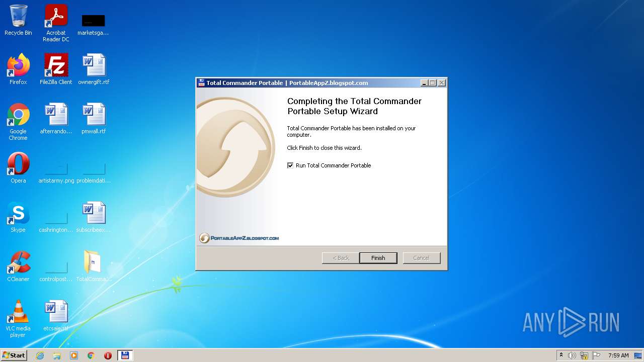Screen dimensions: 644x362
Task: Select the Recycle Bin desktop icon
Action: click(x=18, y=21)
